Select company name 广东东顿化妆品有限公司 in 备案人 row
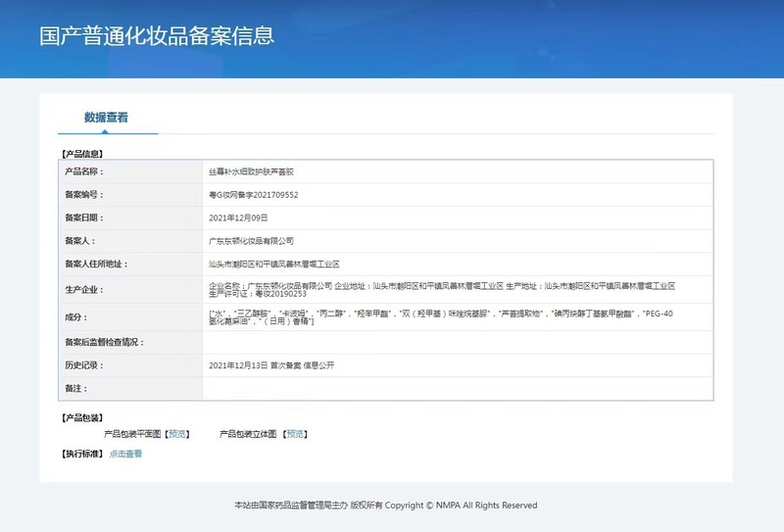The image size is (784, 532). [x=251, y=241]
